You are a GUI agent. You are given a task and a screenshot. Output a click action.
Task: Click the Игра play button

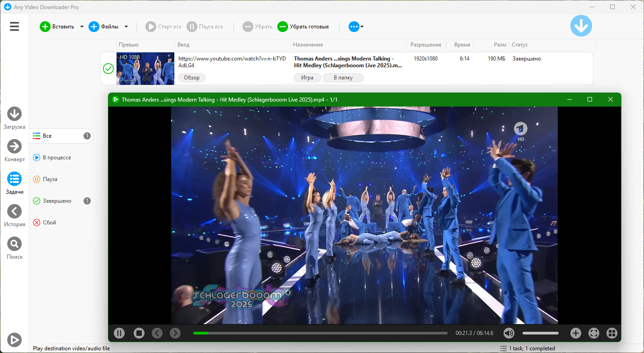click(x=308, y=78)
